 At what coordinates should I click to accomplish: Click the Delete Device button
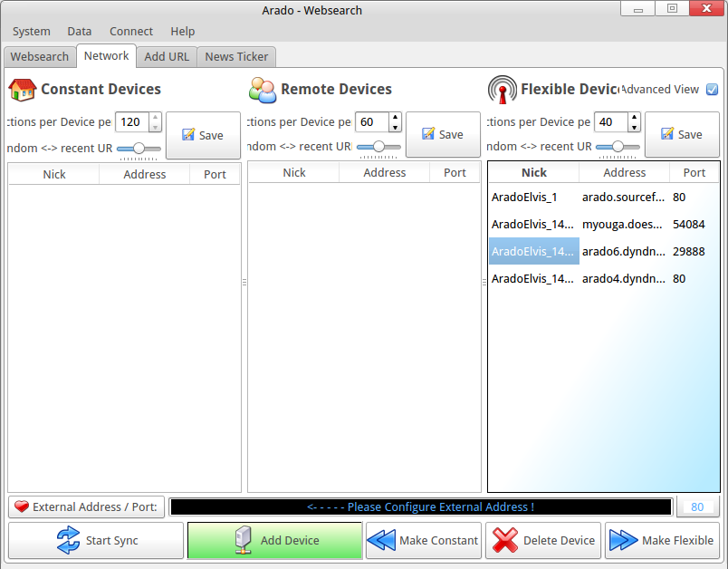coord(543,540)
